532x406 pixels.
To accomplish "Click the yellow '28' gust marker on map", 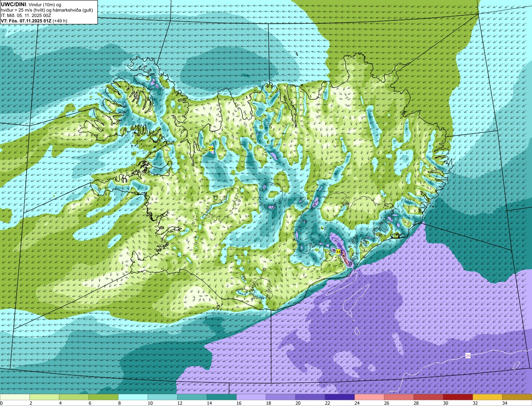I will click(x=211, y=148).
